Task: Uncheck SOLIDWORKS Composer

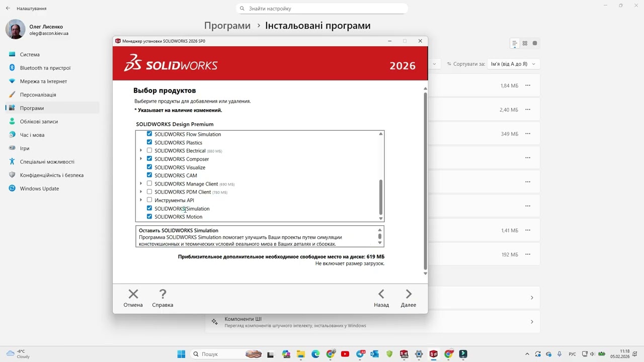Action: click(x=149, y=159)
